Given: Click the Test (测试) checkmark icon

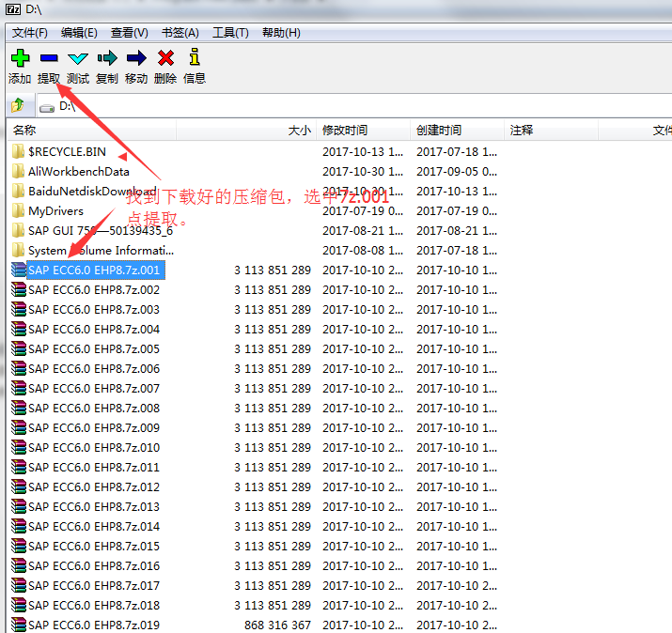Looking at the screenshot, I should pos(78,58).
